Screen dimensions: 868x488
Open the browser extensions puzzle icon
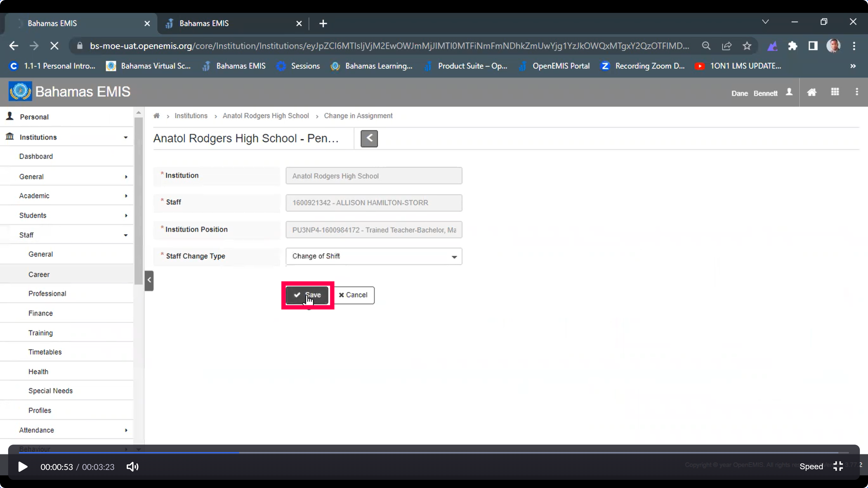pos(793,46)
